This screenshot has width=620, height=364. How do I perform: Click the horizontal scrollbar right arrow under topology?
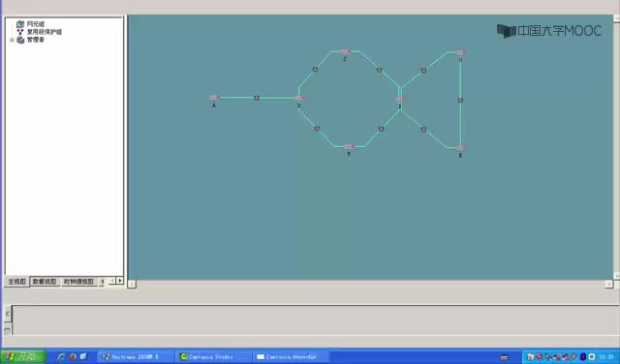point(609,284)
